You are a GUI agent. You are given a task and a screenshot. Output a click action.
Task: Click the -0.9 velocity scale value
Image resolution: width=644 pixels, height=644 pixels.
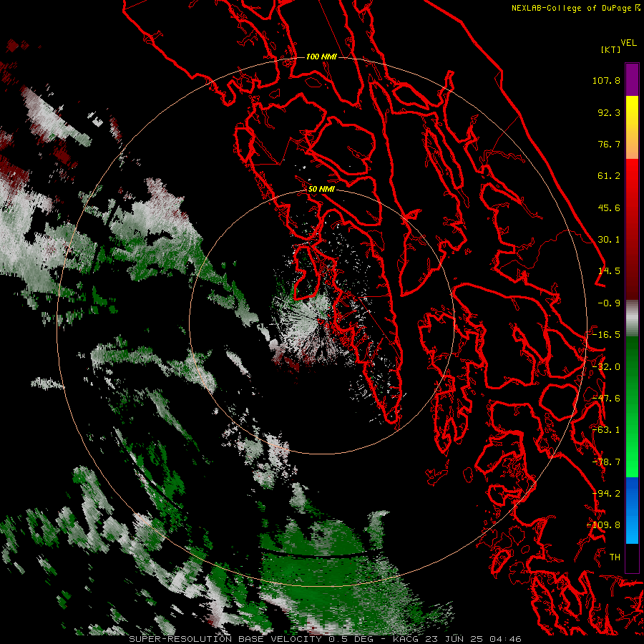click(x=609, y=303)
